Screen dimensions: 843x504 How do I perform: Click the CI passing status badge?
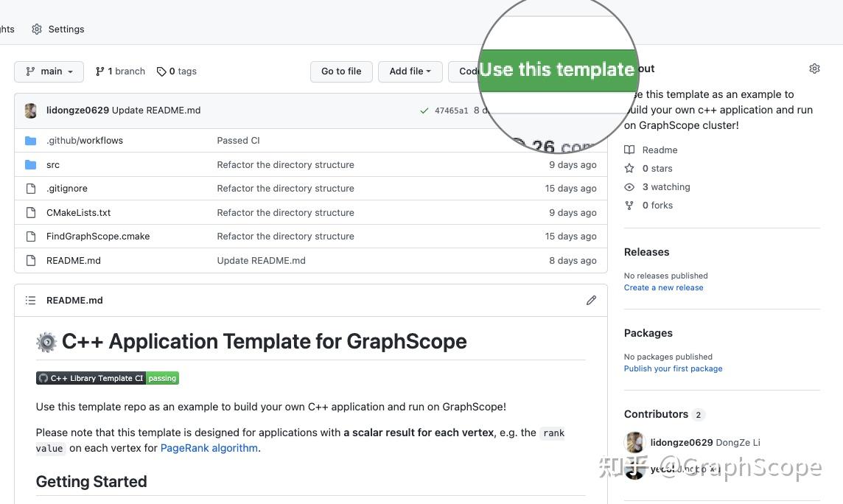point(108,378)
